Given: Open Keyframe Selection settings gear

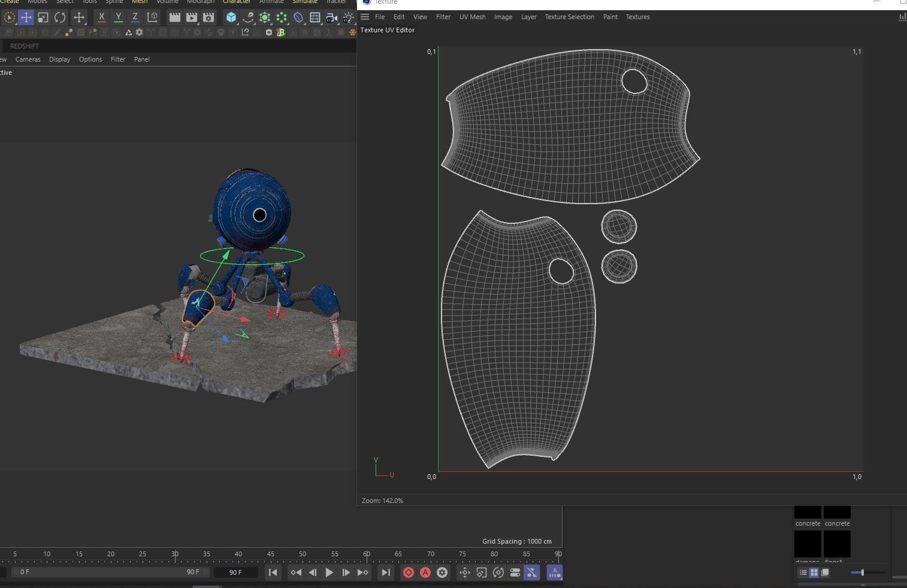Looking at the screenshot, I should pyautogui.click(x=442, y=572).
